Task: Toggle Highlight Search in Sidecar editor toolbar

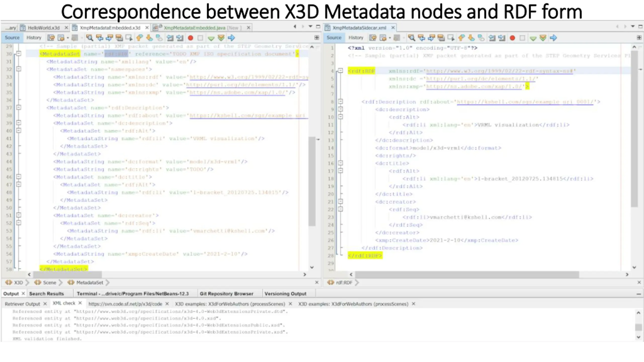Action: click(441, 38)
